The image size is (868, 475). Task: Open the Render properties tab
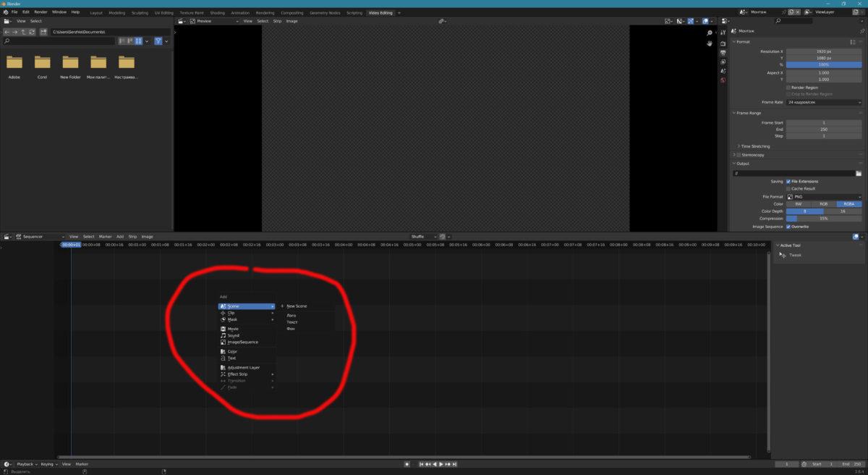[x=723, y=43]
